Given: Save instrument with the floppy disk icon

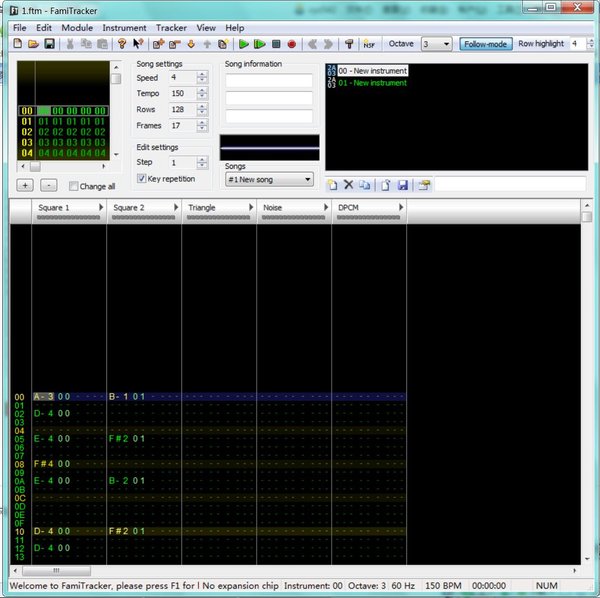Looking at the screenshot, I should (402, 185).
